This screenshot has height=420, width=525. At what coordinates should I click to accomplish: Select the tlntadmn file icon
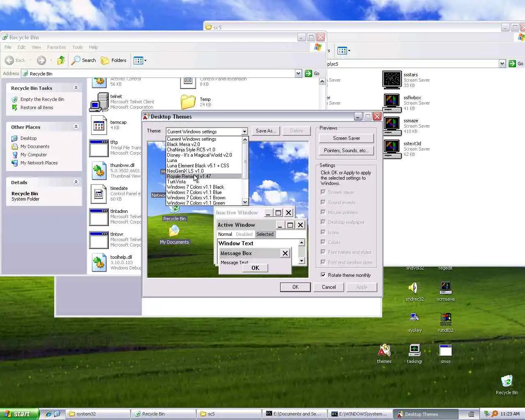tap(99, 217)
